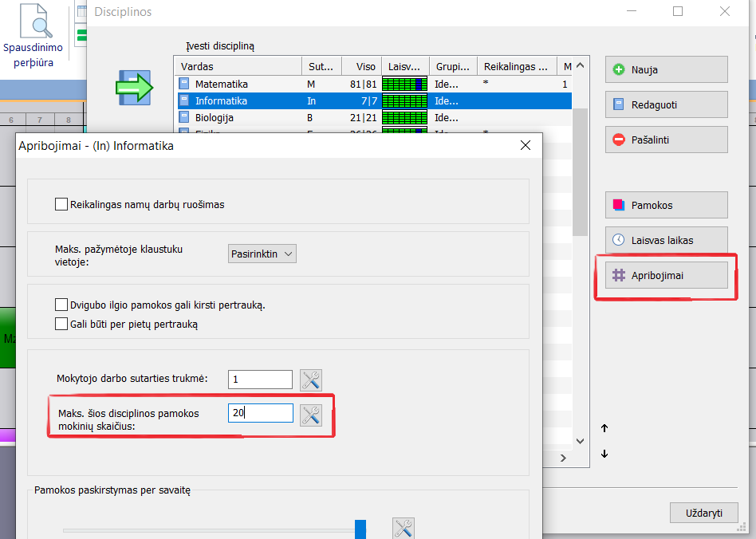The image size is (756, 539).
Task: Click the wrench next to Maks. mokinių skaičius
Action: pos(311,415)
